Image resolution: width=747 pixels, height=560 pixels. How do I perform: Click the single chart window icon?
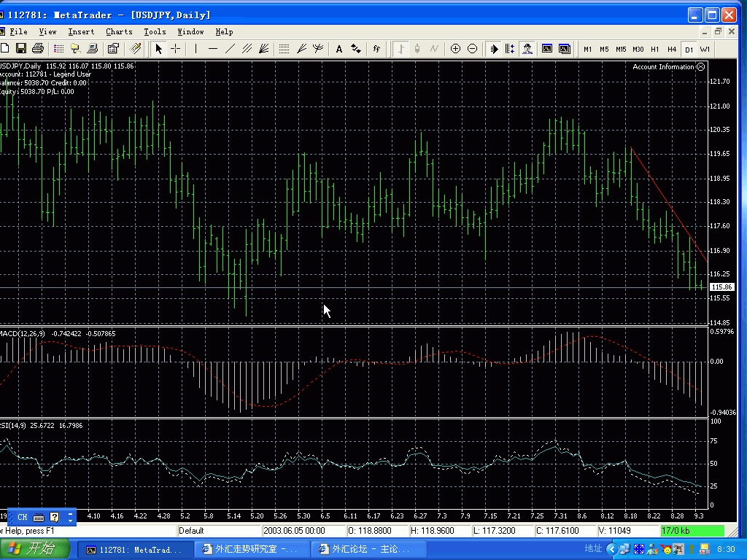coord(547,49)
